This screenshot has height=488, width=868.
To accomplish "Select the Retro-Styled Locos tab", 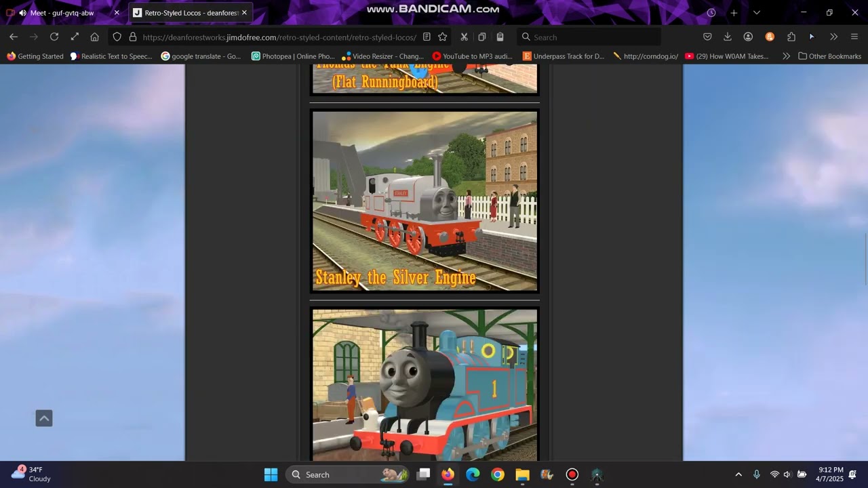I will click(x=191, y=12).
